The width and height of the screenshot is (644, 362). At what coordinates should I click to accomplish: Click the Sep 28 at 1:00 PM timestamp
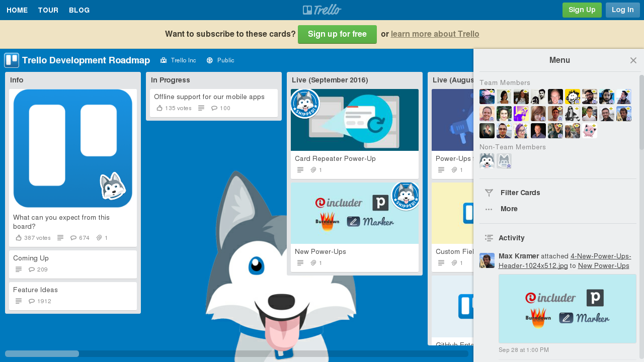[x=524, y=350]
